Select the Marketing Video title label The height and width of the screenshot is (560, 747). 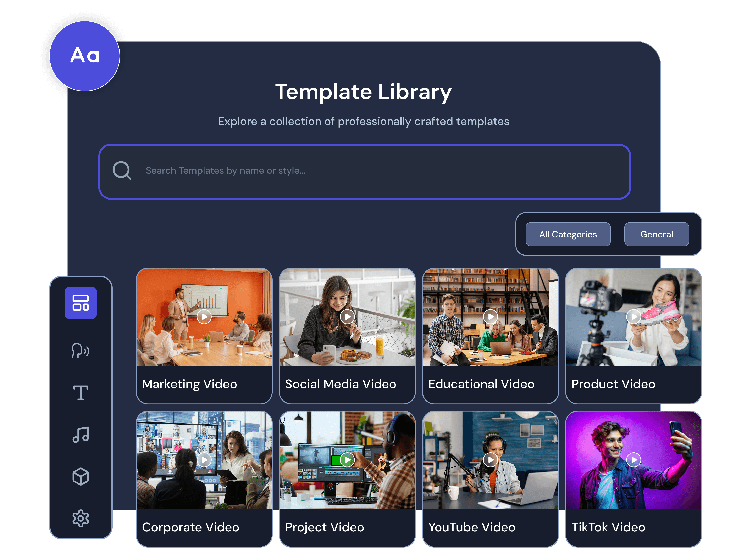point(189,384)
